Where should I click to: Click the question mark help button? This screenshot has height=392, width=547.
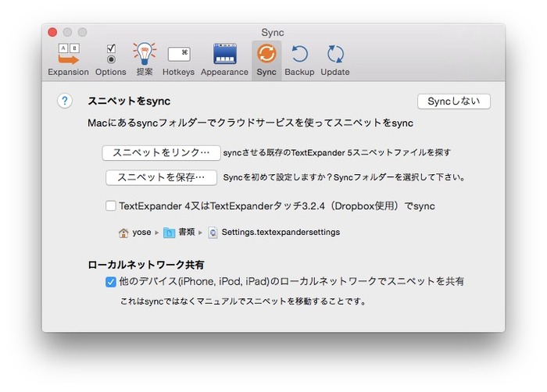65,102
